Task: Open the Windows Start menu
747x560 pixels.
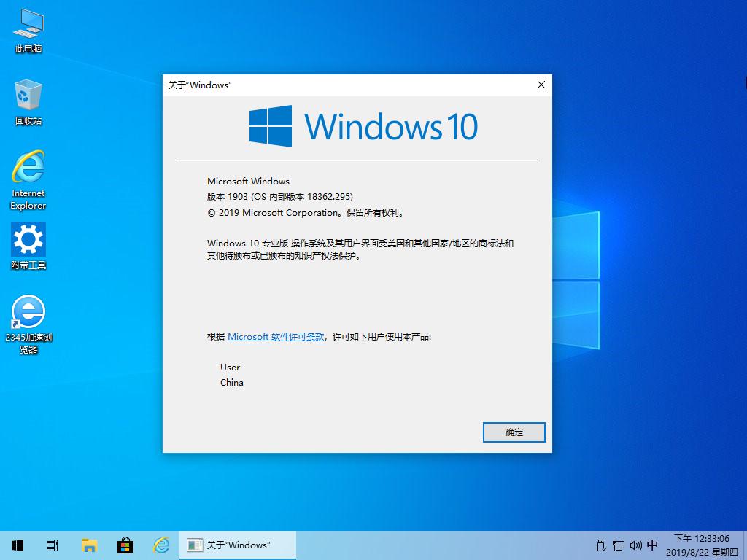Action: 18,545
